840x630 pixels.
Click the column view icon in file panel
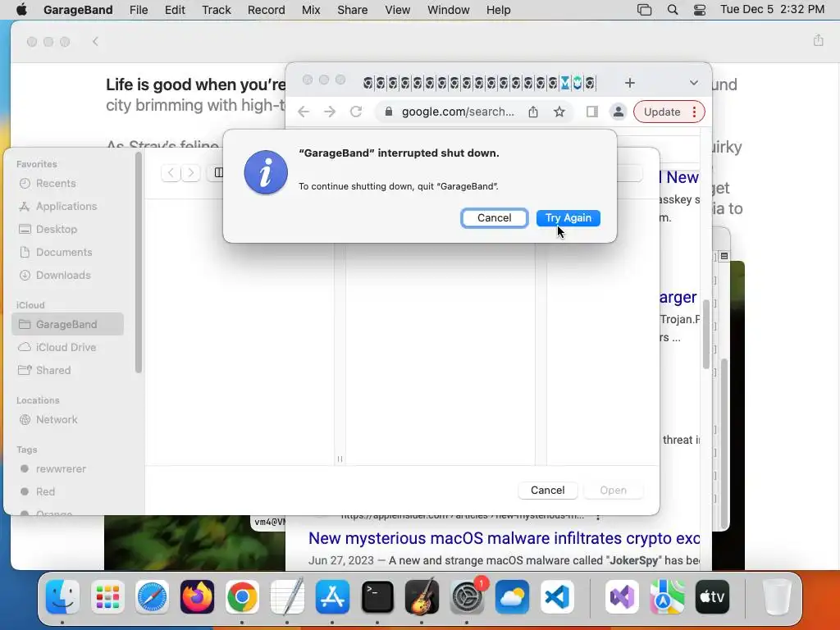tap(218, 172)
